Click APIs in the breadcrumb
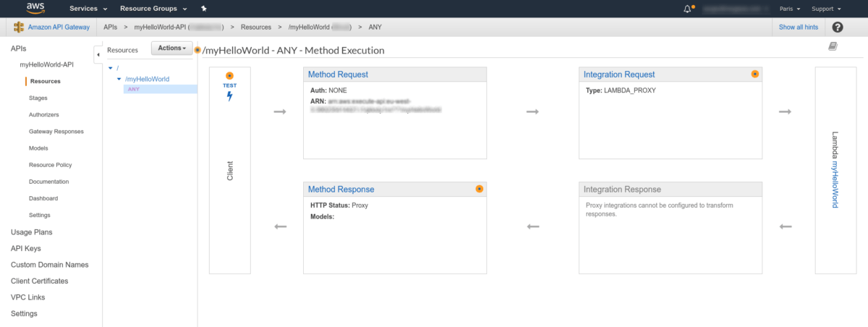Image resolution: width=868 pixels, height=327 pixels. [111, 27]
